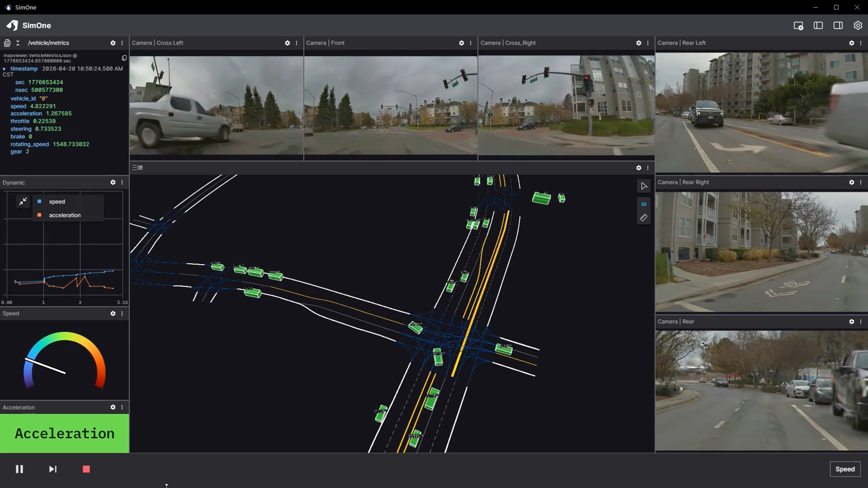Viewport: 868px width, 488px height.
Task: Open the Camera Rear Left panel options menu
Action: click(861, 43)
